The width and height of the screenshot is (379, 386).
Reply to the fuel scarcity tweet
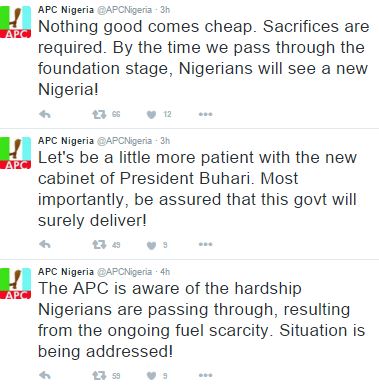point(45,376)
